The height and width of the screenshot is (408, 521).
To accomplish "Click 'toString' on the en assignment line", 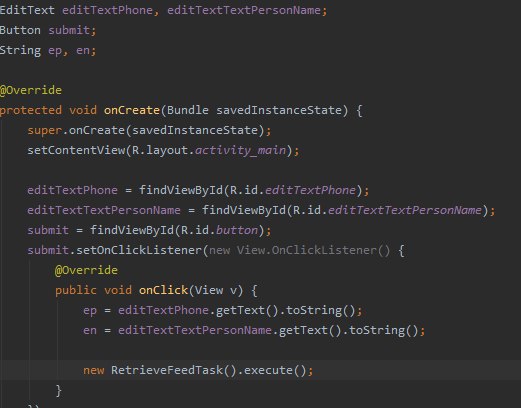I will click(x=377, y=330).
